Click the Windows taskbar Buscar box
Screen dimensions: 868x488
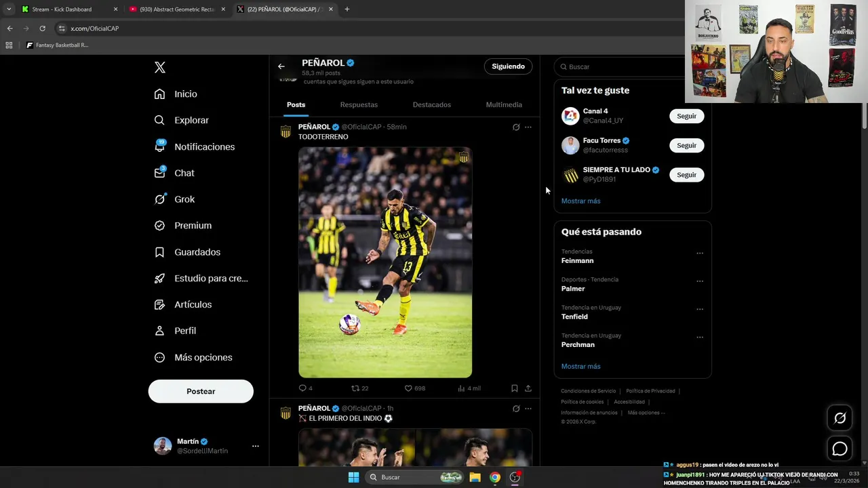click(416, 477)
